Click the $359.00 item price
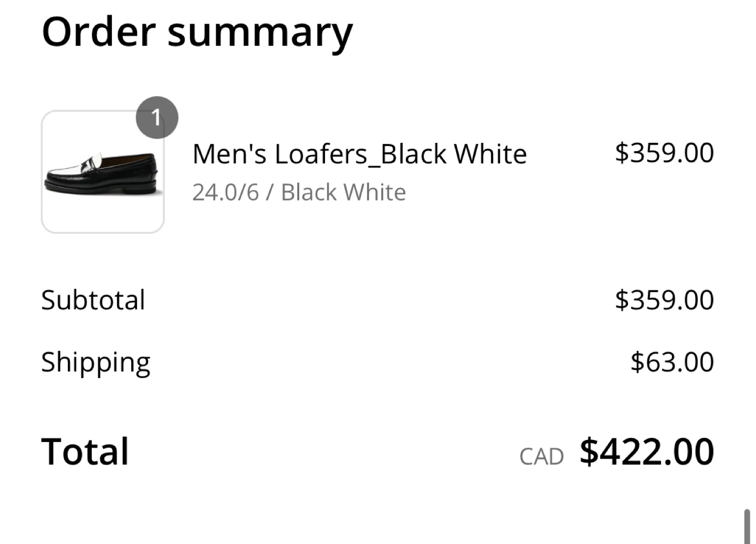This screenshot has width=756, height=544. tap(664, 153)
